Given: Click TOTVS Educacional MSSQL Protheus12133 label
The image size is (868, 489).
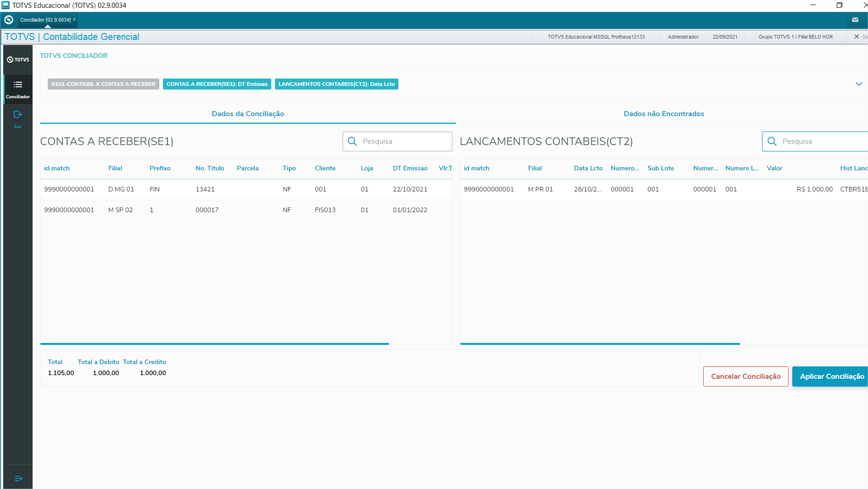Looking at the screenshot, I should (596, 37).
